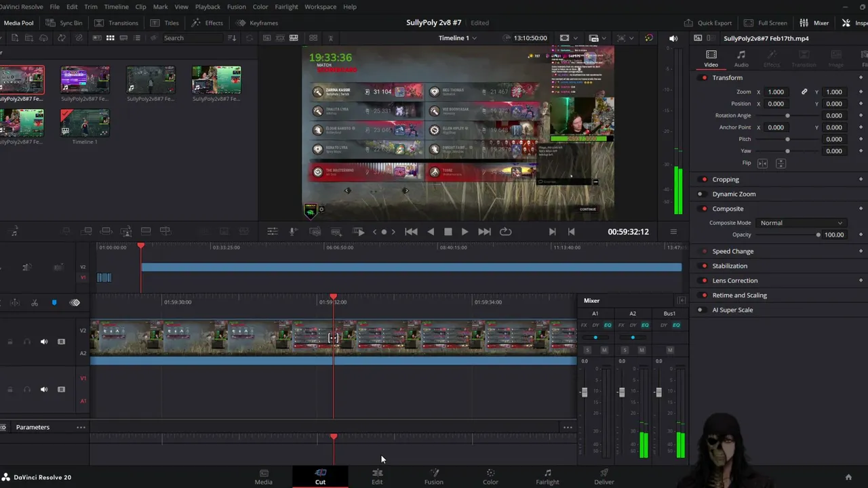Screen dimensions: 868x488
Task: Click the home icon at bottom right
Action: tap(848, 477)
